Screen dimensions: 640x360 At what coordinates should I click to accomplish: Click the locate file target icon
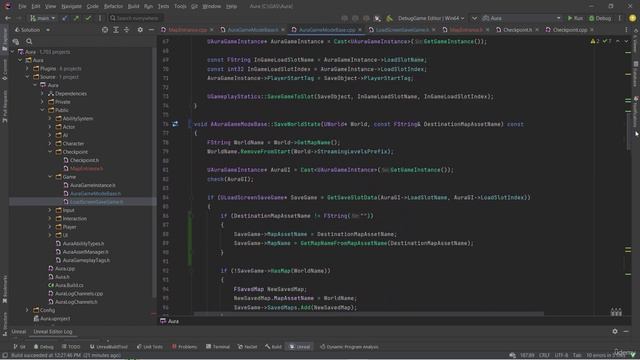pyautogui.click(x=105, y=30)
